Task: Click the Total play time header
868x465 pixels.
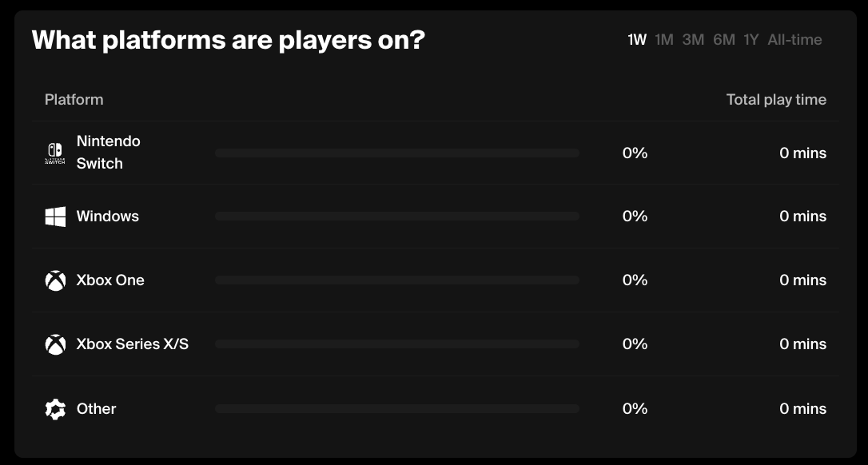Action: (776, 100)
